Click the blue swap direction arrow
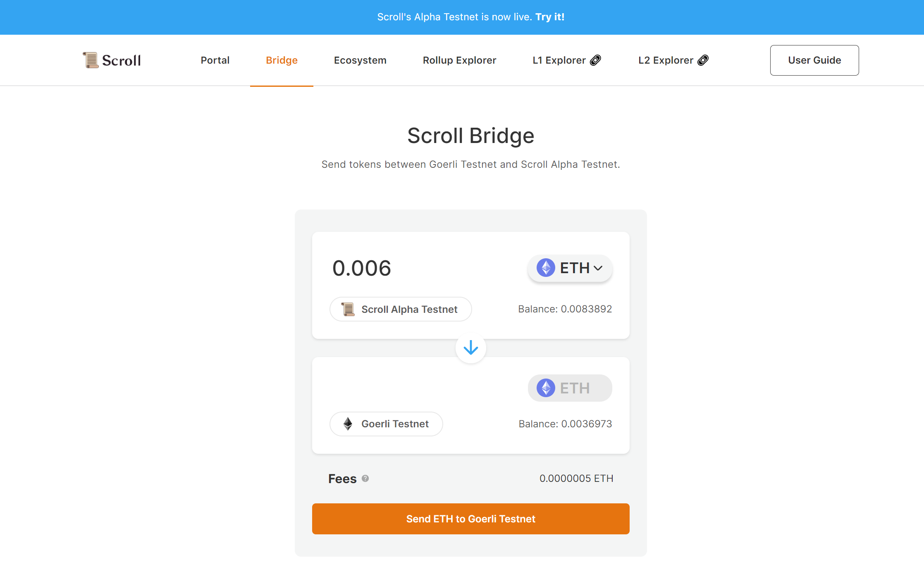Viewport: 924px width, 567px height. click(470, 348)
